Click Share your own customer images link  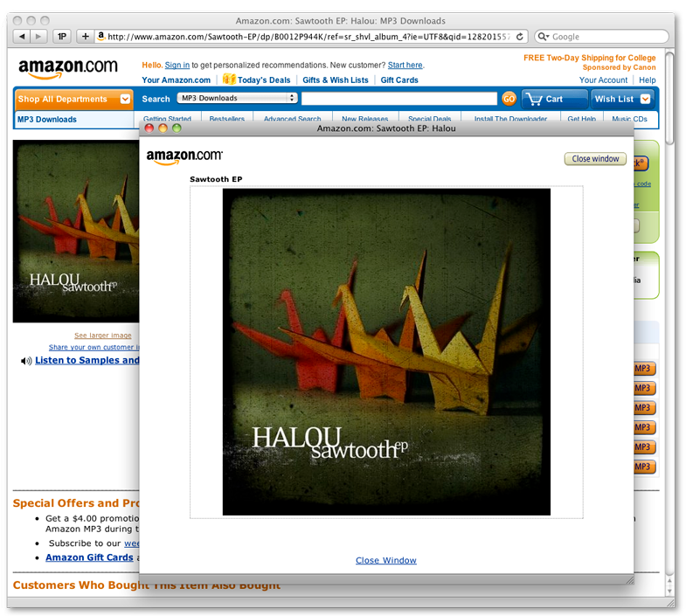(x=94, y=347)
